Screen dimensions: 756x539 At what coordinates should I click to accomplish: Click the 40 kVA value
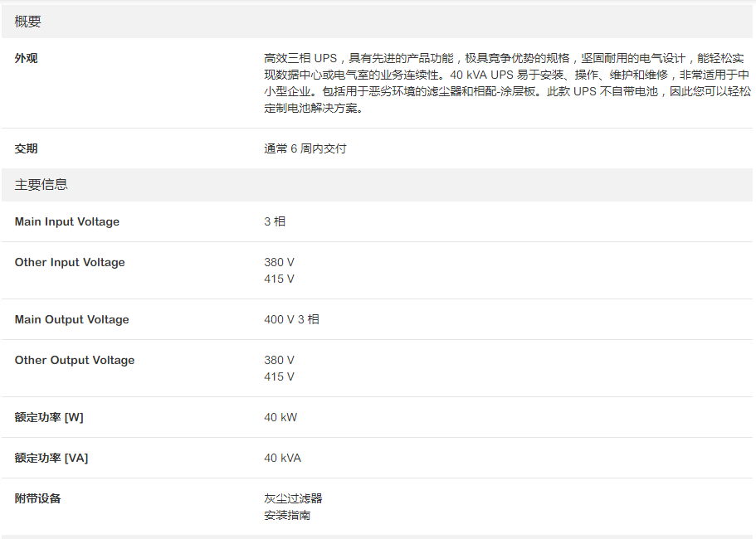(283, 458)
